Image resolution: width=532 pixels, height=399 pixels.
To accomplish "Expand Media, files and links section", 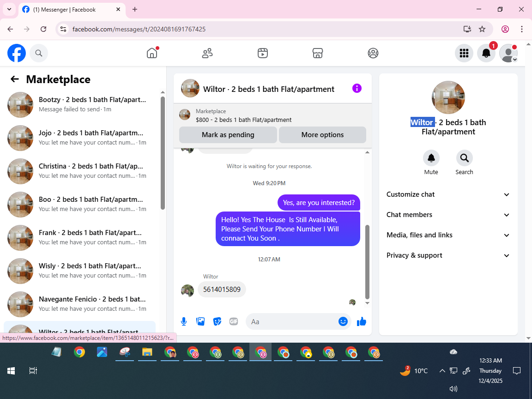I will [x=448, y=235].
